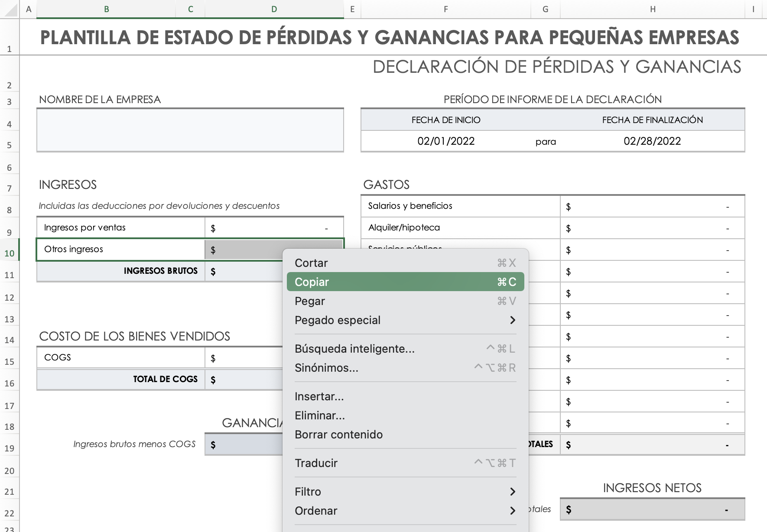Click the company name input box

click(190, 130)
